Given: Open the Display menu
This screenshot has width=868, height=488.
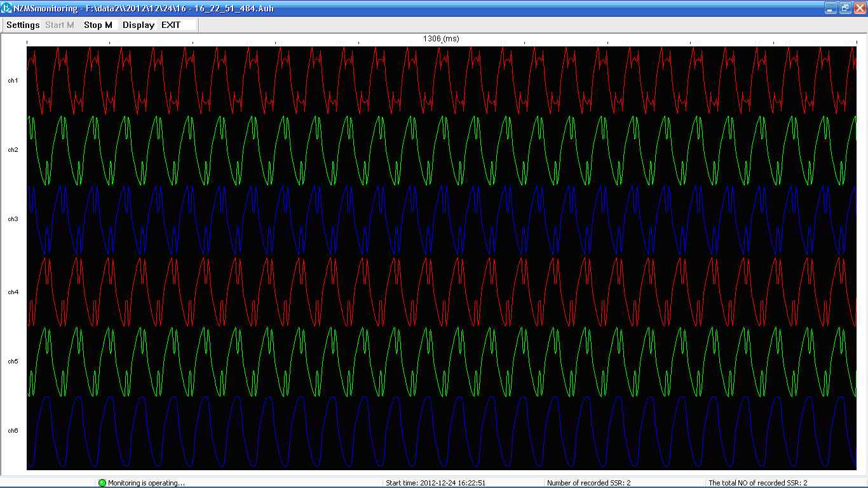Looking at the screenshot, I should 139,25.
